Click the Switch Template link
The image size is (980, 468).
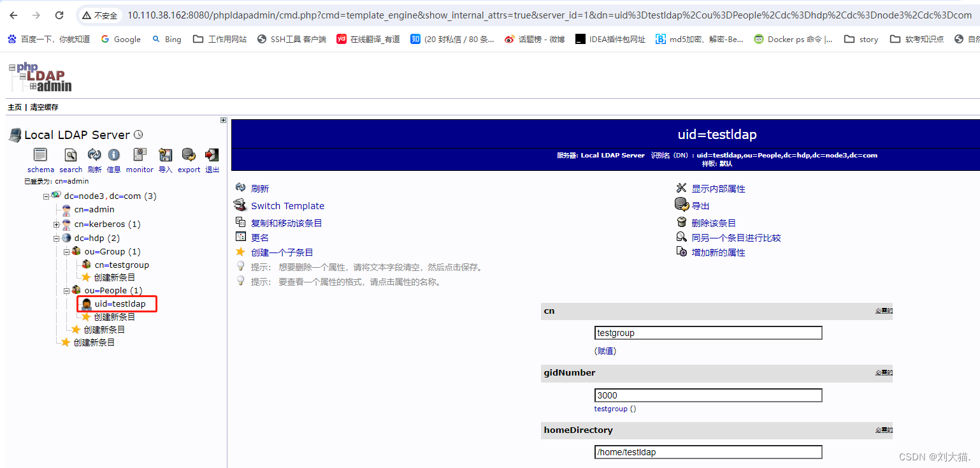click(x=287, y=206)
